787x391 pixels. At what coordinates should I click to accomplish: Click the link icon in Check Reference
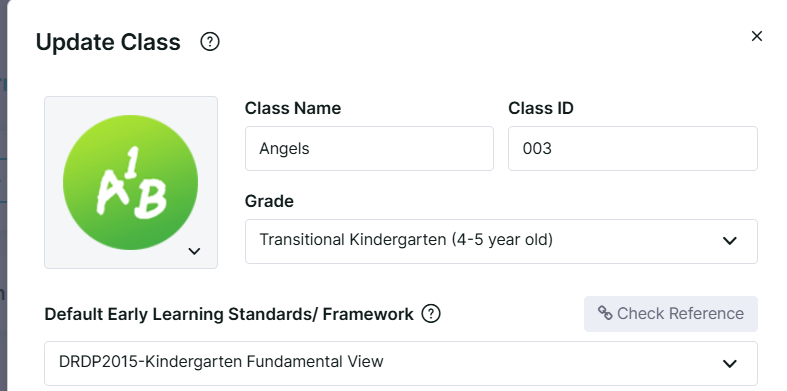click(605, 314)
